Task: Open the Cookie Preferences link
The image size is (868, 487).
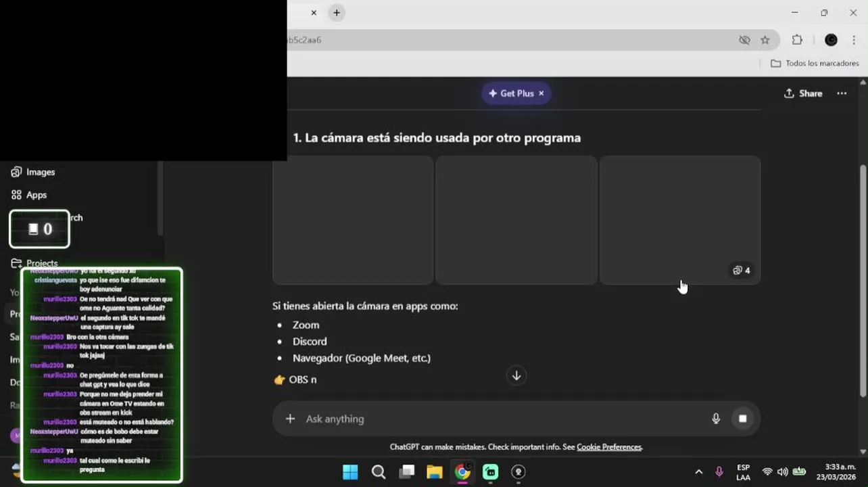Action: click(x=609, y=447)
